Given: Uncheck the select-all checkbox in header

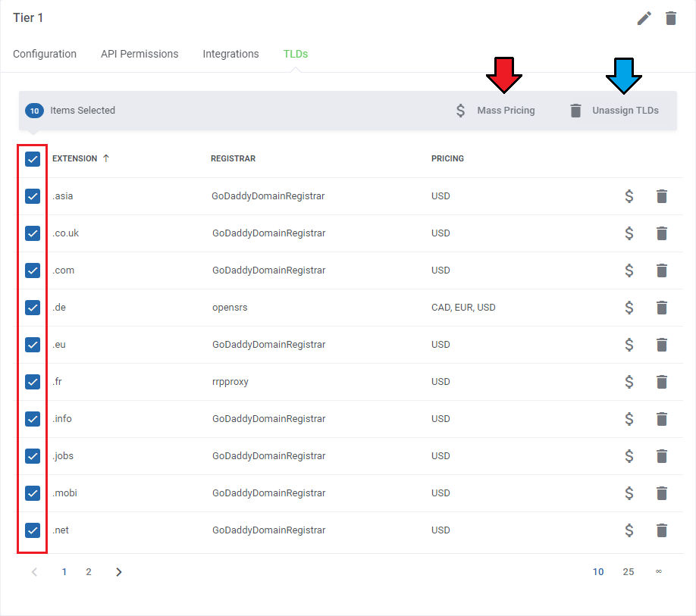Looking at the screenshot, I should point(33,159).
